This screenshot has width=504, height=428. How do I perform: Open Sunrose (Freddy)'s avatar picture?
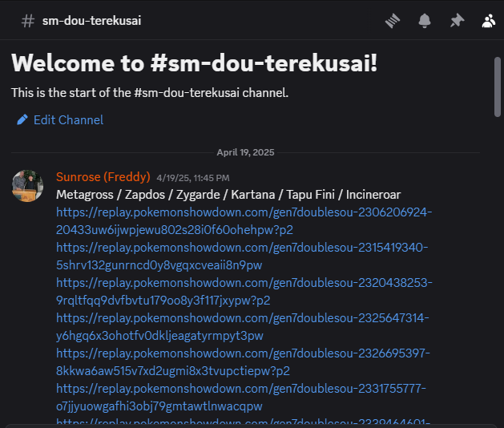pos(27,186)
